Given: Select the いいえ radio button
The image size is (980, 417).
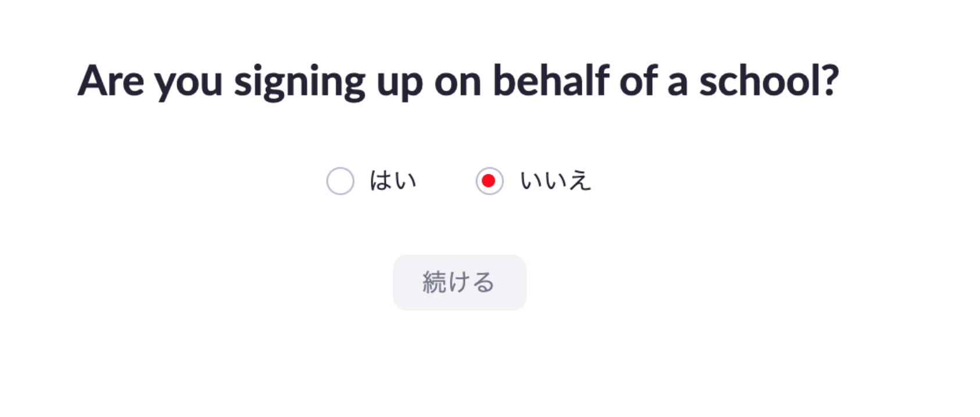Looking at the screenshot, I should click(489, 181).
